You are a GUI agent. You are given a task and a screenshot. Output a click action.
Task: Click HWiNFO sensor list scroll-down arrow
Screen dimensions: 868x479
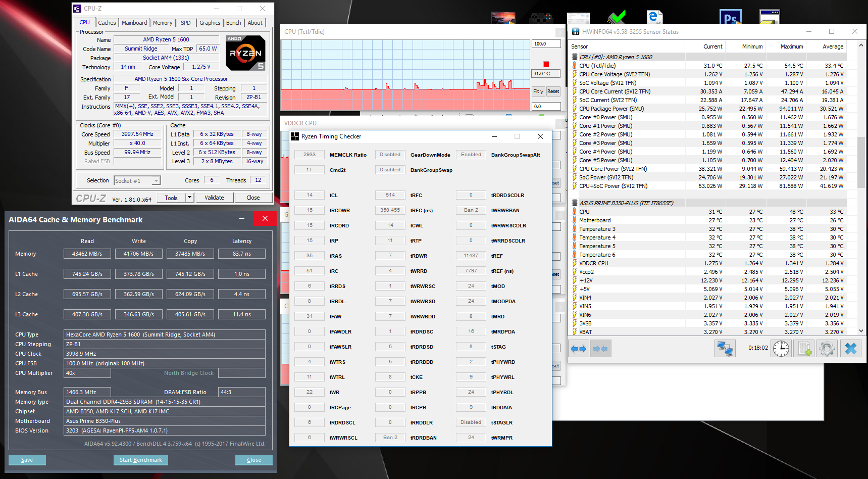click(861, 331)
